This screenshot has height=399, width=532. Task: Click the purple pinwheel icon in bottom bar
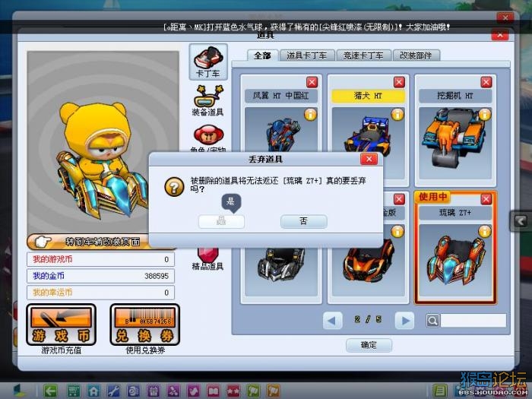pyautogui.click(x=173, y=391)
